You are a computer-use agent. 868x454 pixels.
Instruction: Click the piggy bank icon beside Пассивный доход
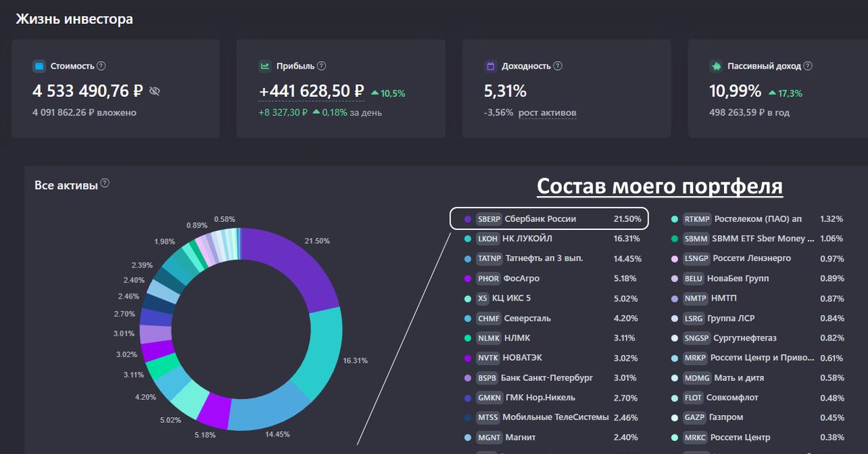[x=715, y=66]
